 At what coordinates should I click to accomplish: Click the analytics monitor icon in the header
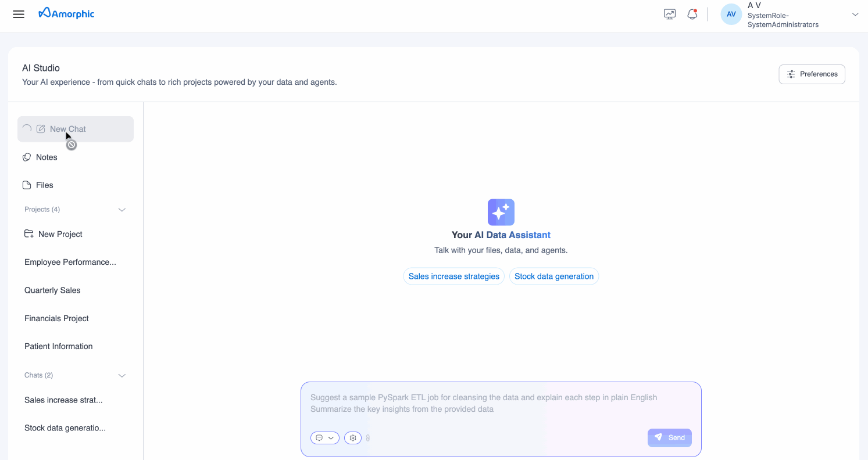(669, 13)
